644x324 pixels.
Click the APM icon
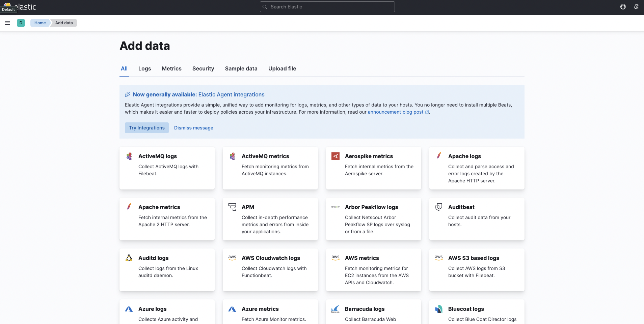(232, 207)
